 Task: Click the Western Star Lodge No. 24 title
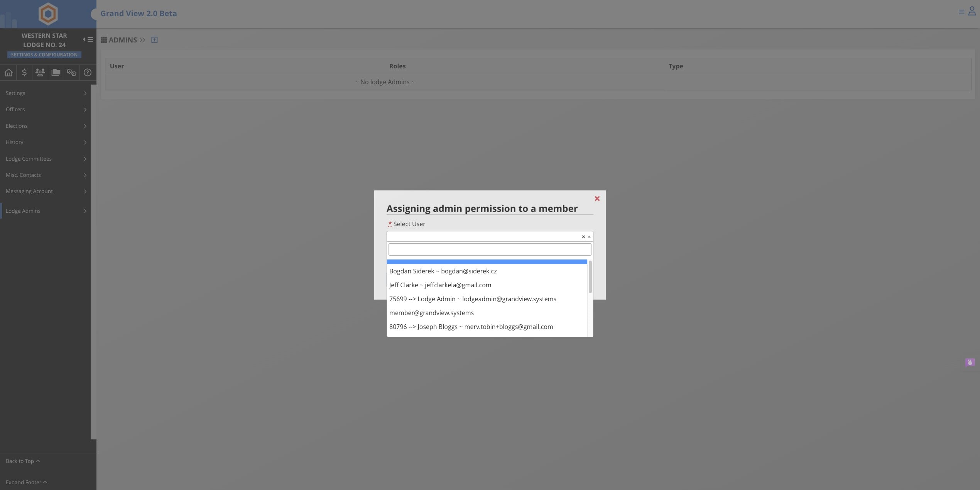[x=44, y=40]
